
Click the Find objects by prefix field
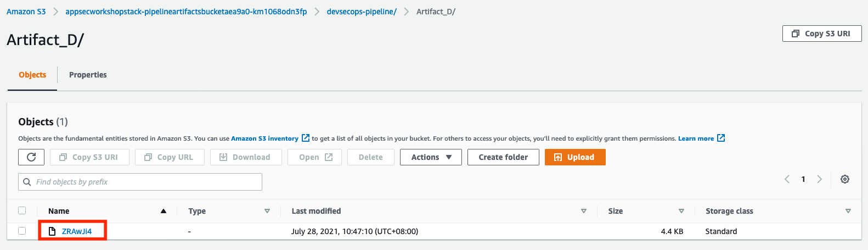(x=140, y=182)
